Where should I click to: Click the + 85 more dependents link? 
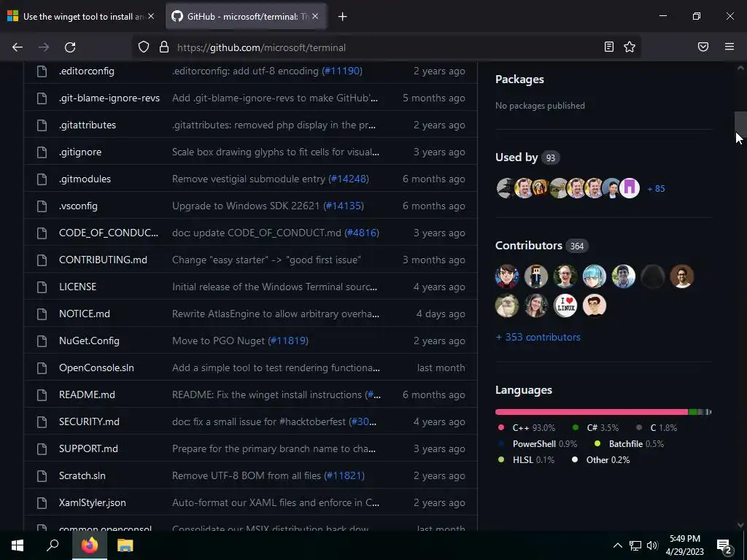(656, 189)
